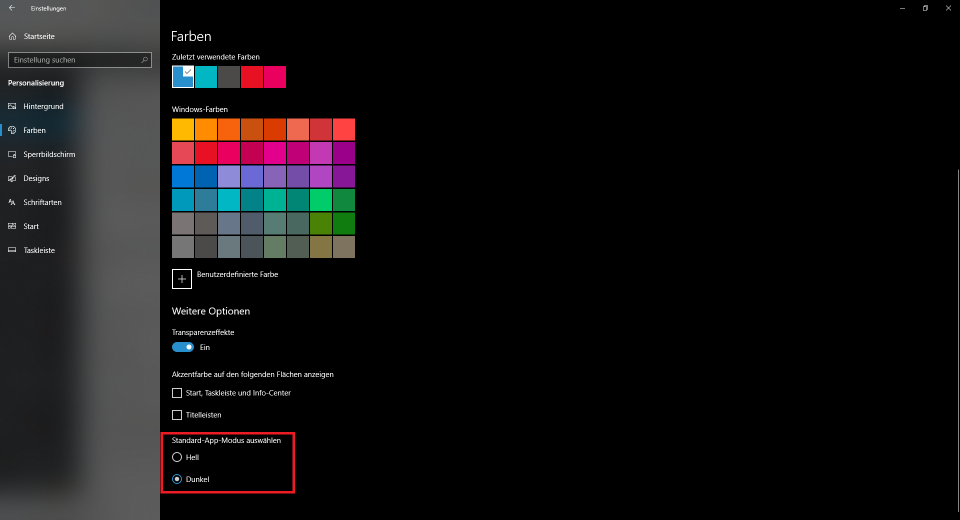Add custom color via plus icon
The image size is (960, 520).
tap(182, 279)
